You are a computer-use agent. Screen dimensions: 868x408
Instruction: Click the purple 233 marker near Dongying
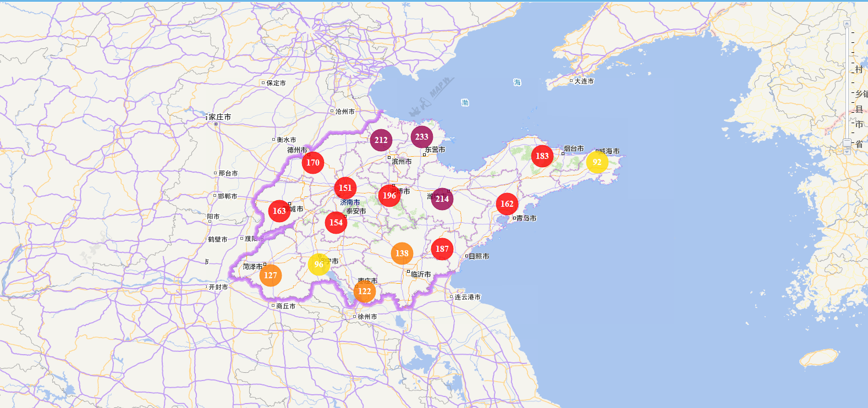pos(422,137)
